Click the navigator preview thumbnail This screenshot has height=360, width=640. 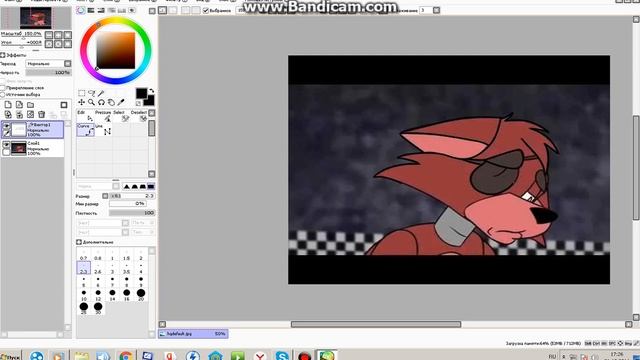[36, 18]
